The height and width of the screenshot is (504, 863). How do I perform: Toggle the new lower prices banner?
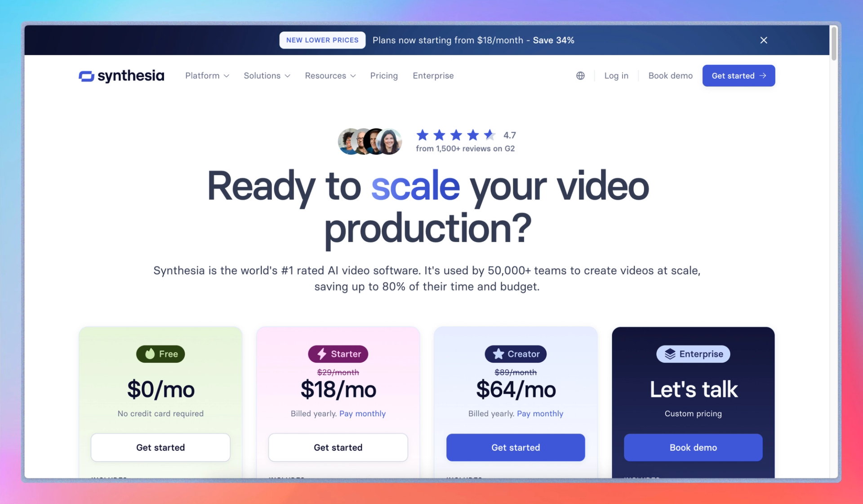763,40
